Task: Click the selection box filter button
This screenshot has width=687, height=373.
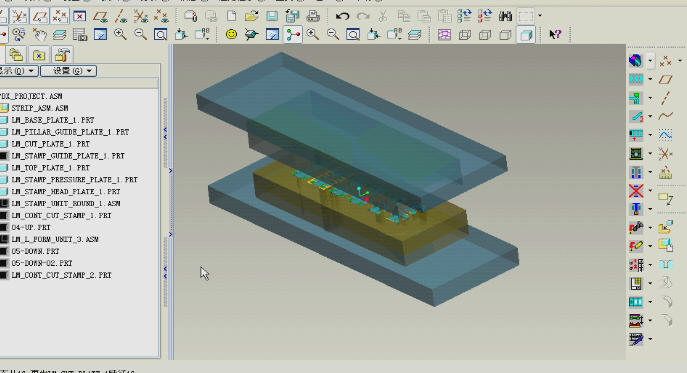Action: tap(525, 16)
